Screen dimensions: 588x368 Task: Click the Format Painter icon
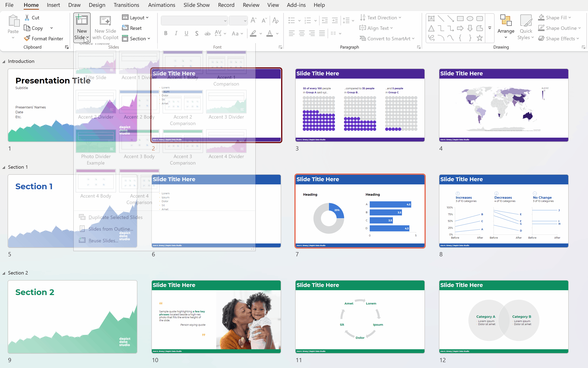click(x=27, y=38)
